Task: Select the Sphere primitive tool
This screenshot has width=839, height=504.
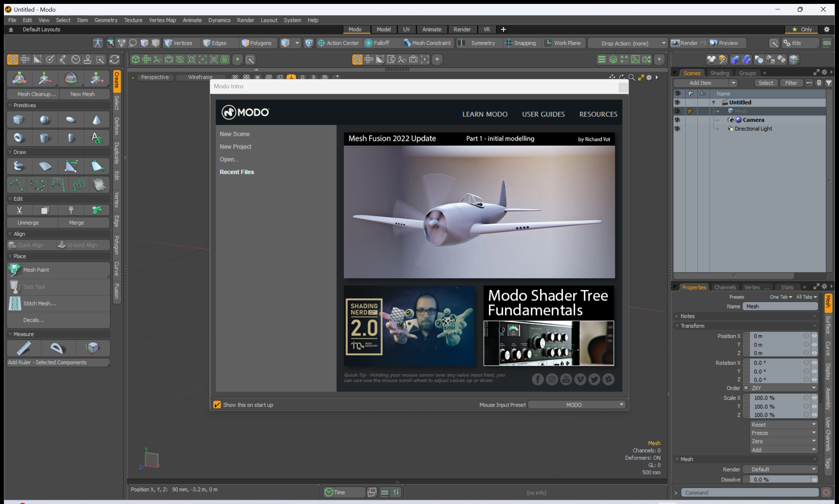Action: click(x=44, y=120)
